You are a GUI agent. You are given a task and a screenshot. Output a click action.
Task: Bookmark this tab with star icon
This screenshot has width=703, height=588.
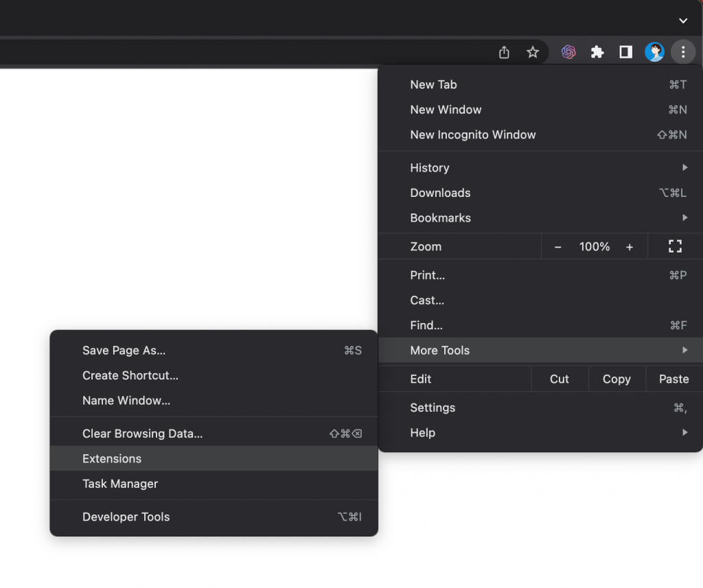coord(533,52)
